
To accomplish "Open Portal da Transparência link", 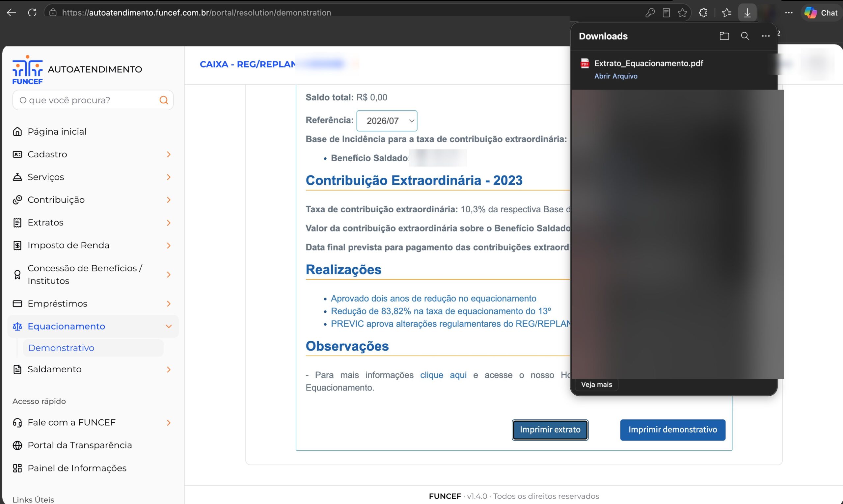I will 79,445.
